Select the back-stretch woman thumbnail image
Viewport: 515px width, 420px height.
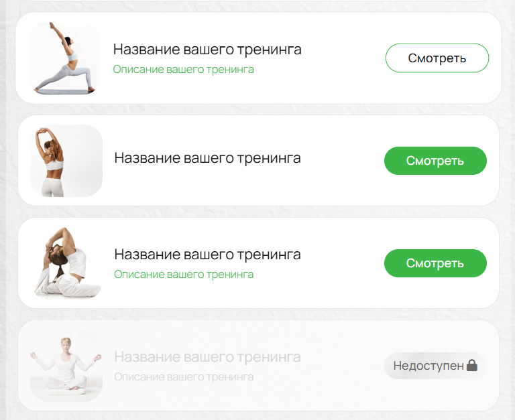click(x=66, y=161)
